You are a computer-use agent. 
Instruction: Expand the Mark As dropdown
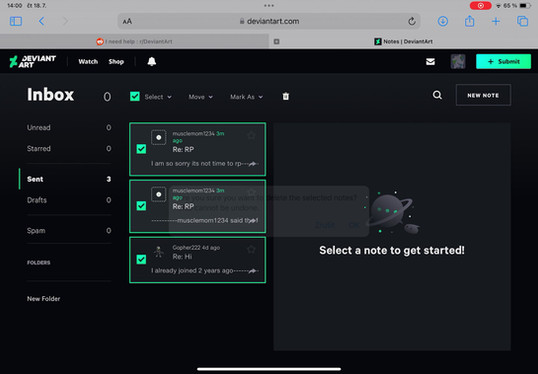[x=246, y=97]
